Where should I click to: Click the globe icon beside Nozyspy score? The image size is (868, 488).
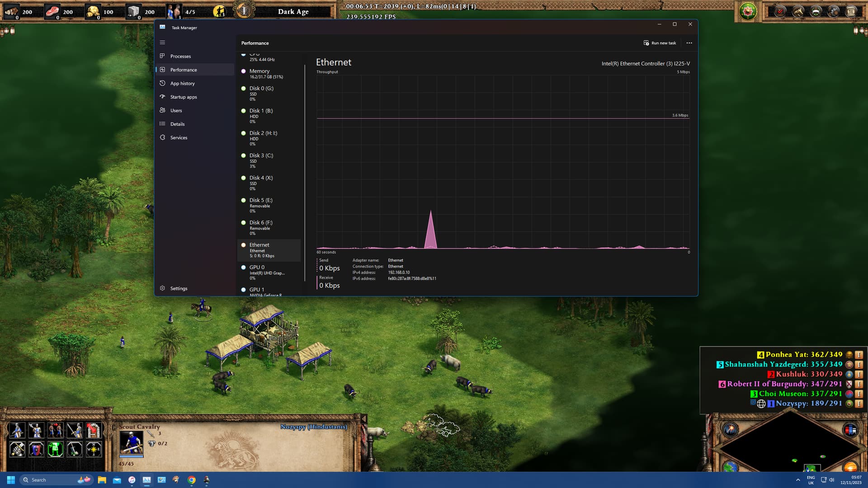761,404
